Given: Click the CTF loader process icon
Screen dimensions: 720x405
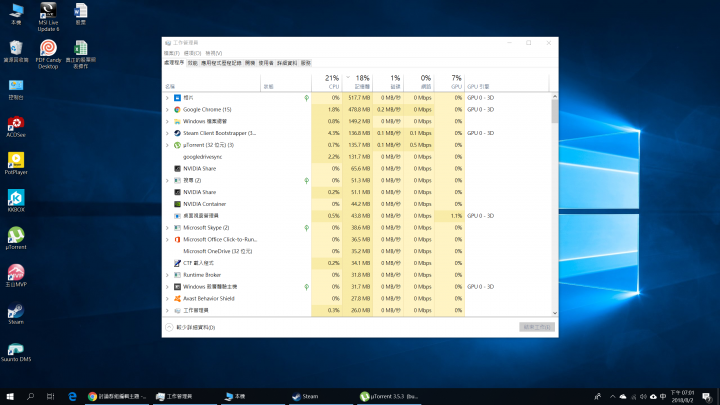Looking at the screenshot, I should (177, 263).
